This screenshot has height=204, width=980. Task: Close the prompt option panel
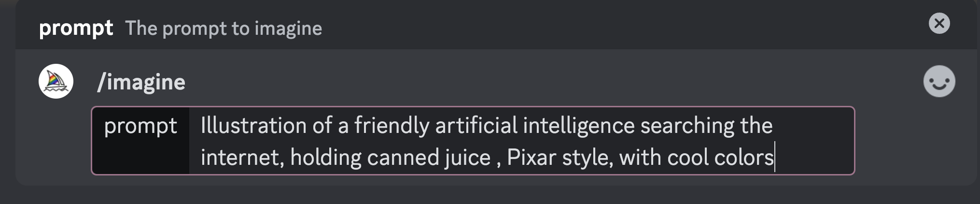939,23
